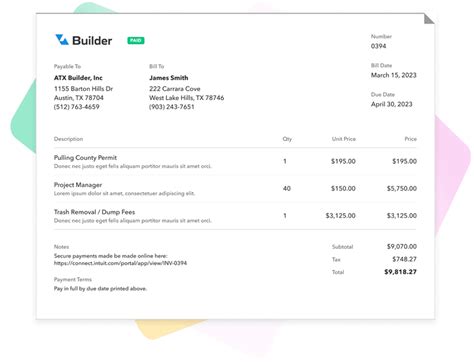Select the bill date March 15, 2023

pos(394,75)
